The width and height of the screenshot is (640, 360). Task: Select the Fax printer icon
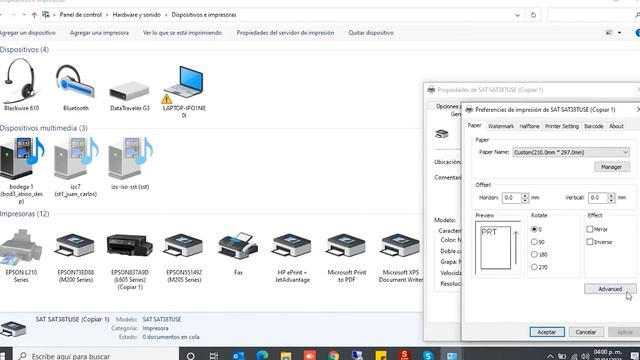(238, 254)
